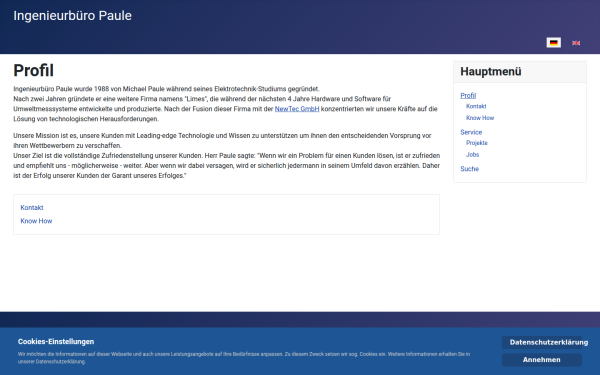The height and width of the screenshot is (375, 600).
Task: Click the Profil page heading
Action: tap(34, 70)
